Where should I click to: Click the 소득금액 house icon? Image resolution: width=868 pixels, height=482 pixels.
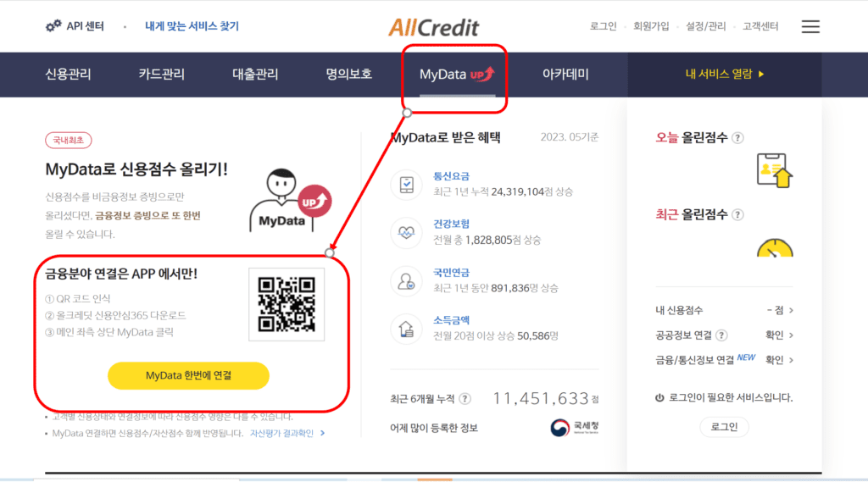(406, 329)
